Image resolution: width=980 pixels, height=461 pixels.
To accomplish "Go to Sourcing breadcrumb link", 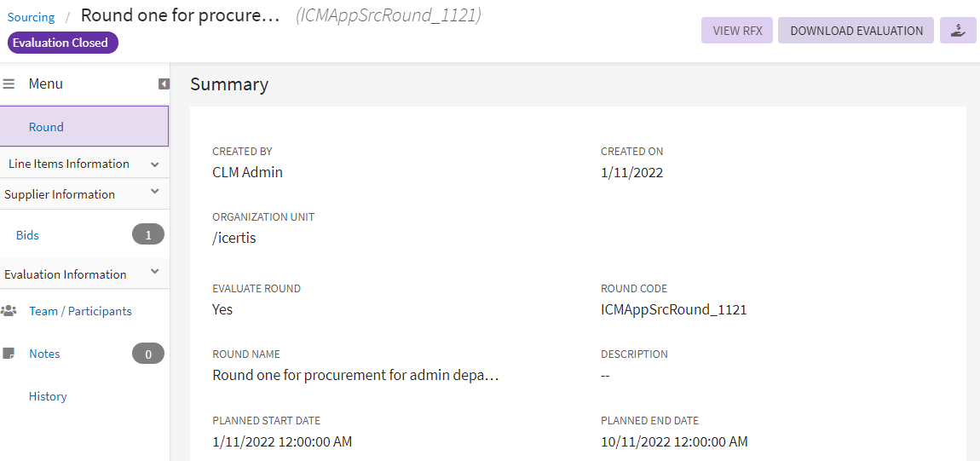I will [x=31, y=17].
